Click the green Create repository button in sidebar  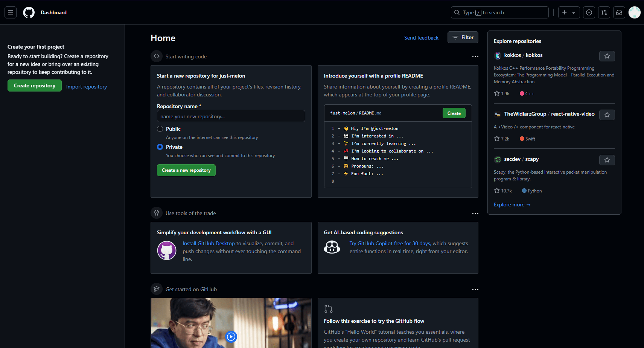[x=35, y=85]
